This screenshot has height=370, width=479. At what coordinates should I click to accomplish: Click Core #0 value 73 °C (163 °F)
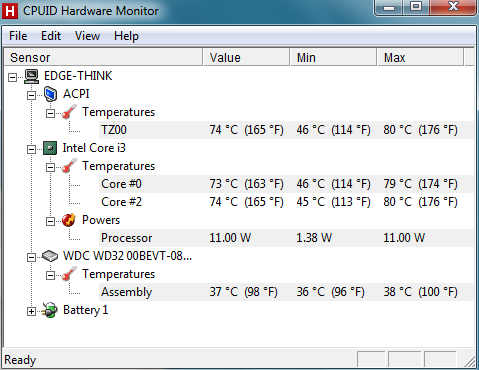click(x=246, y=184)
